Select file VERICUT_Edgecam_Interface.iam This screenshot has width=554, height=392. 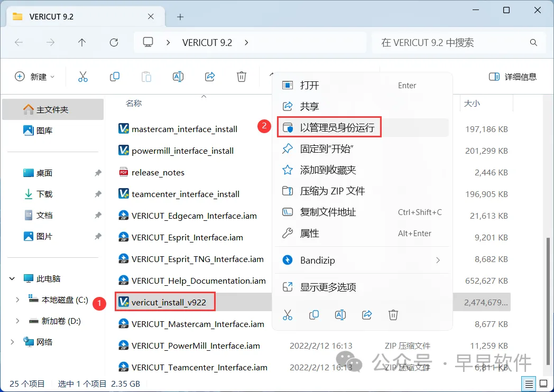pos(194,216)
